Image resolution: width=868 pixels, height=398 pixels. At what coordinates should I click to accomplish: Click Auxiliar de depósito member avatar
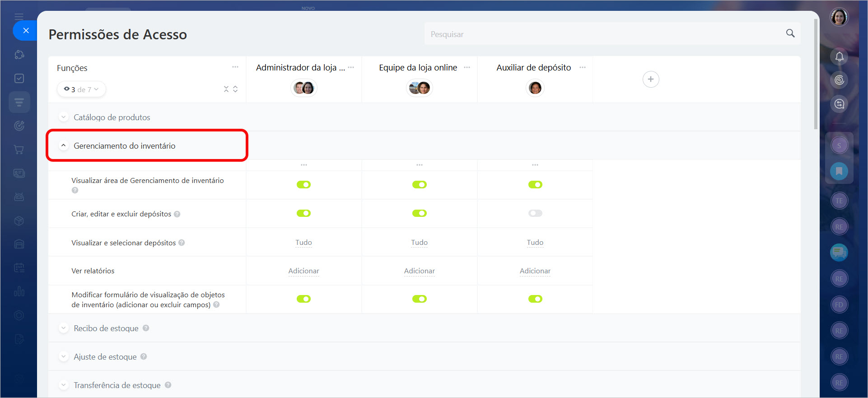coord(535,88)
